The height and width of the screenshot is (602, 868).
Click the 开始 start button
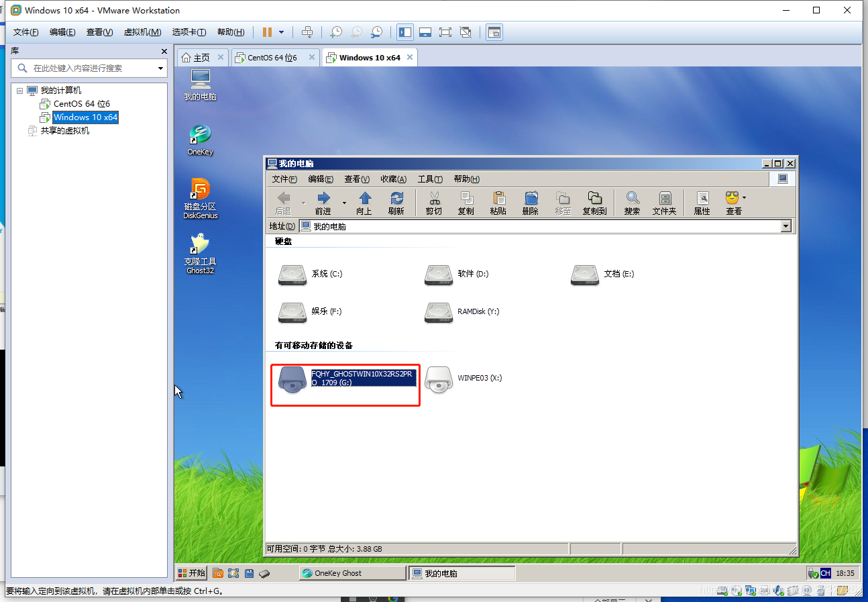191,573
